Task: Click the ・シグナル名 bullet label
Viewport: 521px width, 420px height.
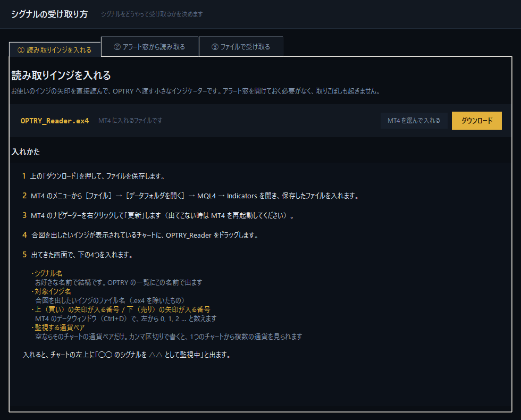Action: (47, 273)
